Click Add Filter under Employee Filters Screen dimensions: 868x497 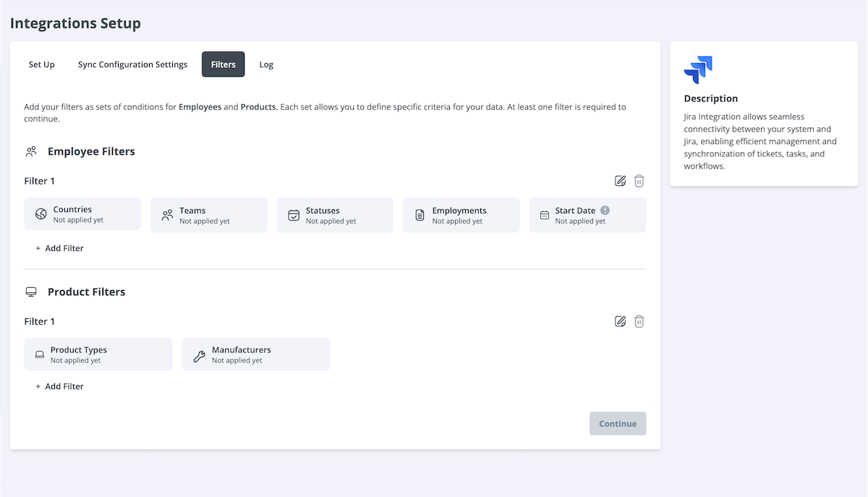click(59, 247)
